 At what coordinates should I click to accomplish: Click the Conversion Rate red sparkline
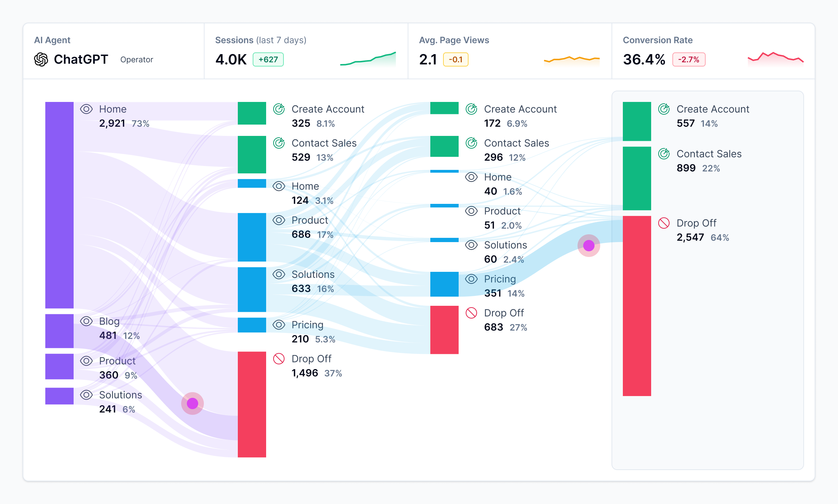coord(776,59)
